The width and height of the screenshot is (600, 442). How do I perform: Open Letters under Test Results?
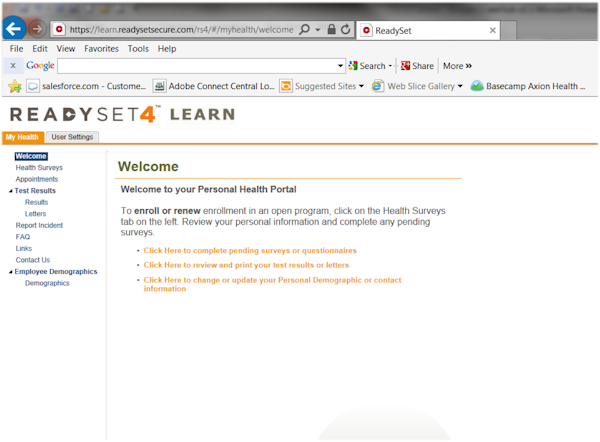coord(36,214)
